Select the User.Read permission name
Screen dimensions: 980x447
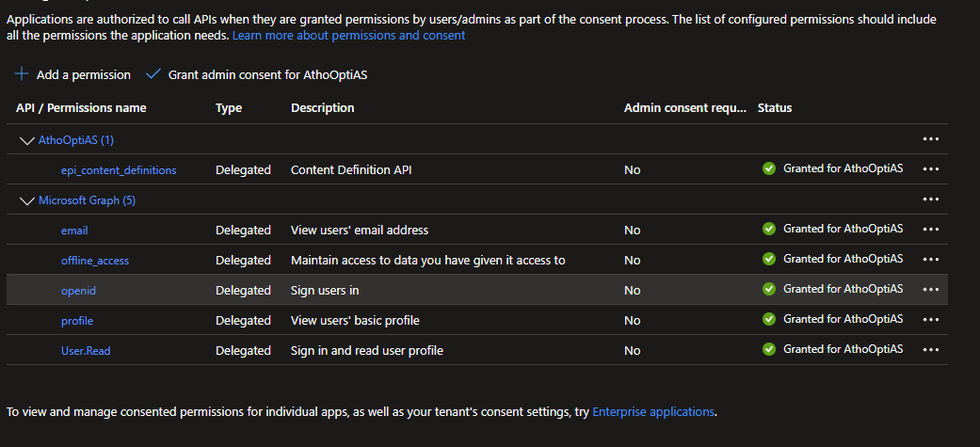86,351
